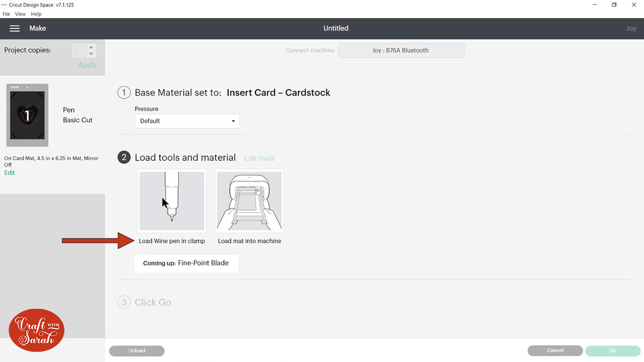Viewport: 644px width, 362px height.
Task: Restore the window using title bar button
Action: click(x=614, y=5)
